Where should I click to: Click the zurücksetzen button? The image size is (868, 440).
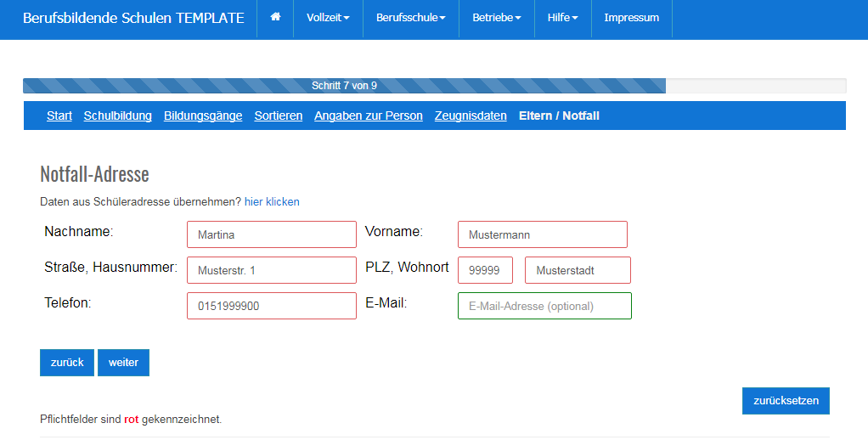click(x=786, y=401)
